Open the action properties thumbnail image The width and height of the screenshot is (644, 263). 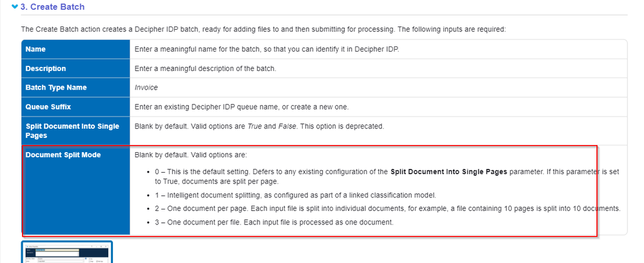67,252
